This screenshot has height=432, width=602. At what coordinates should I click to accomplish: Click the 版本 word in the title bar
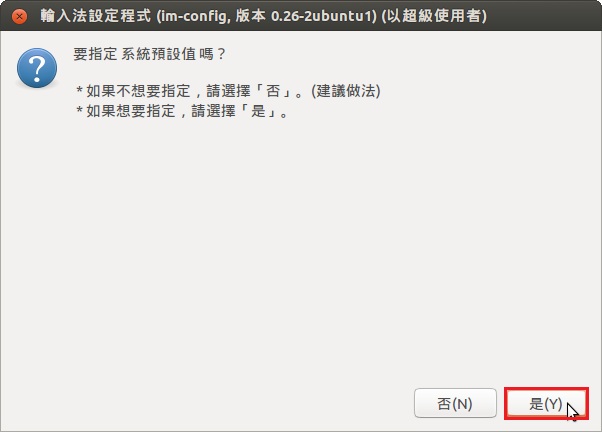[250, 16]
